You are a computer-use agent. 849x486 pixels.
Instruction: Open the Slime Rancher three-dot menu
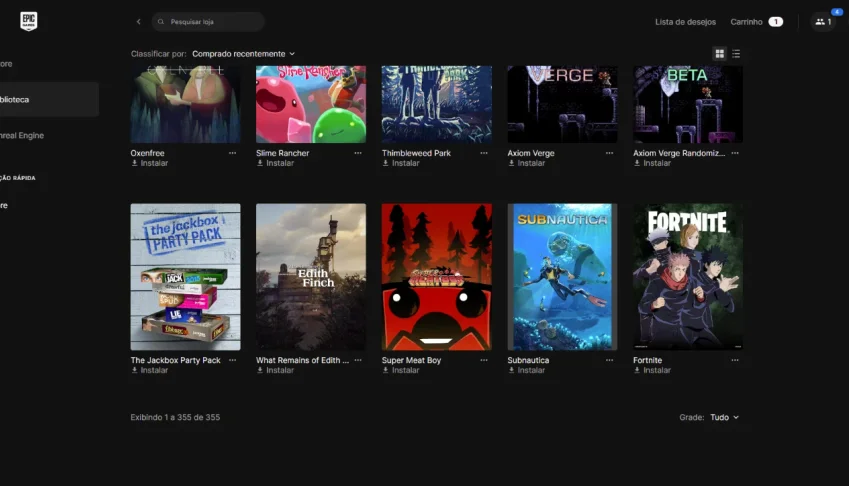[358, 153]
